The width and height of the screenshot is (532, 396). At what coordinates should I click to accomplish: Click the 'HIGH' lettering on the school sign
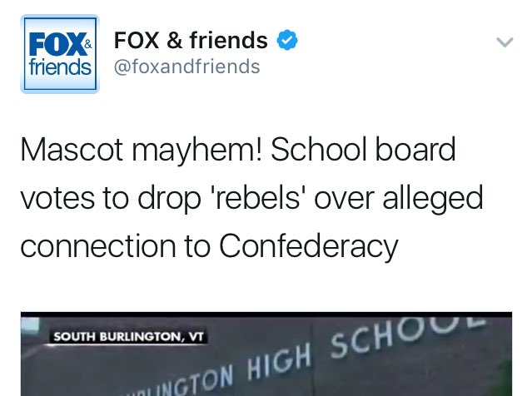279,362
